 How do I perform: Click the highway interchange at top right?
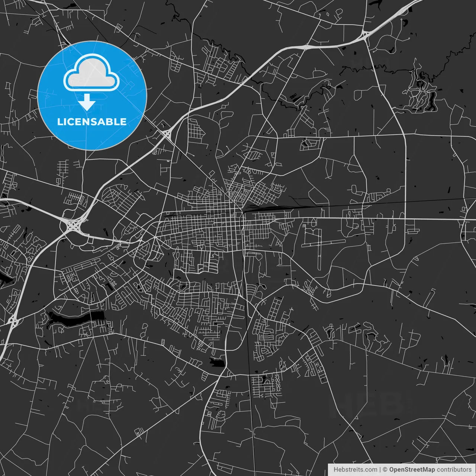364,35
